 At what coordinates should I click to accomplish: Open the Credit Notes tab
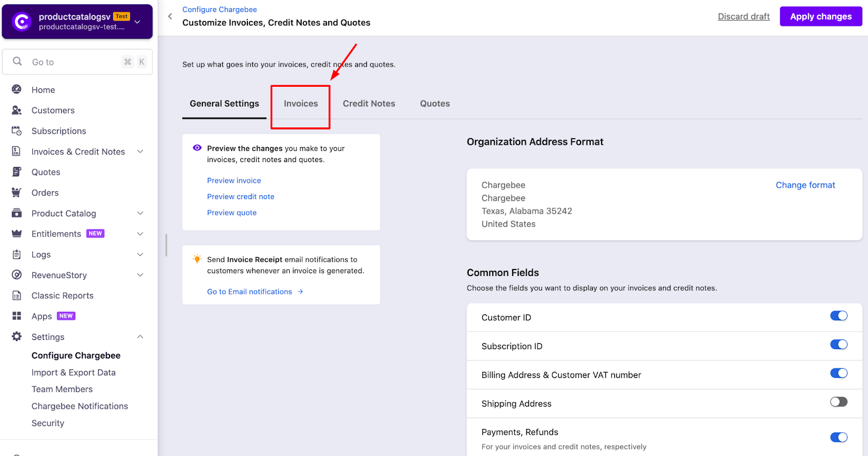point(369,104)
